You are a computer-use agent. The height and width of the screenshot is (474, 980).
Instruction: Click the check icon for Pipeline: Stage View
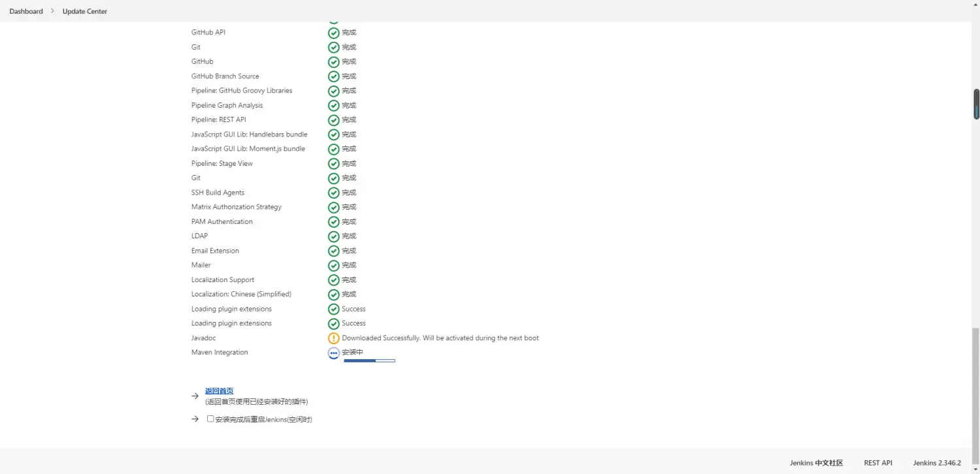coord(333,164)
